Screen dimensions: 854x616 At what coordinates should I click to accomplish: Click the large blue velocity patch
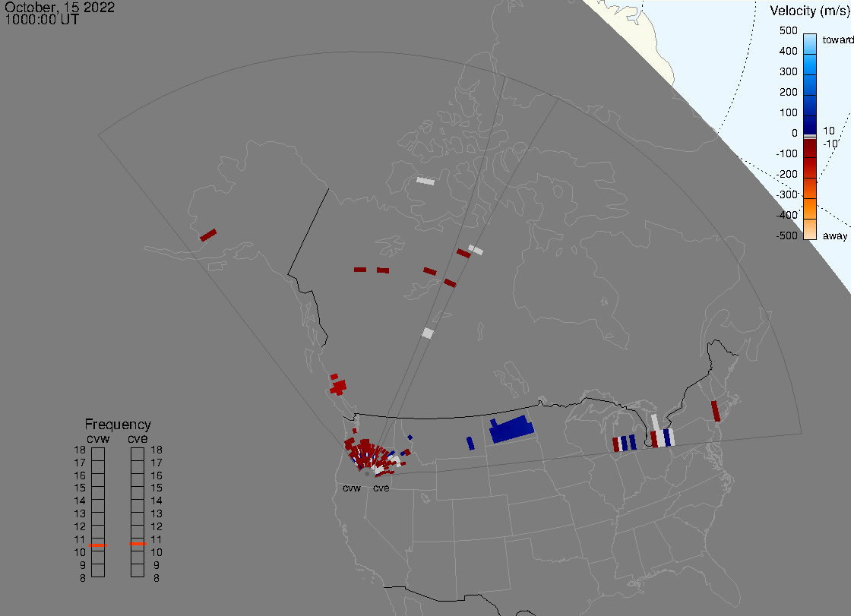[x=511, y=430]
